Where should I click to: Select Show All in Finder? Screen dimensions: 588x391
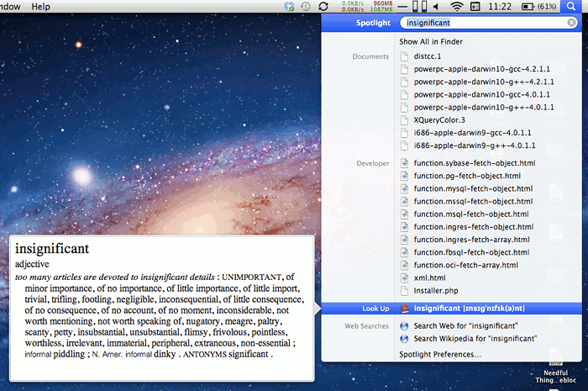(x=430, y=41)
